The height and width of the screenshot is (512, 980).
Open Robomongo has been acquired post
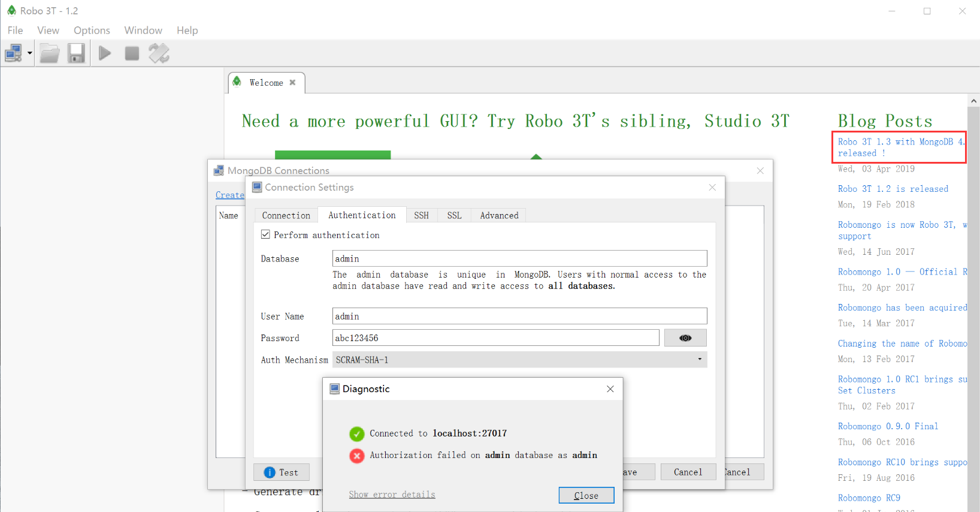tap(902, 308)
